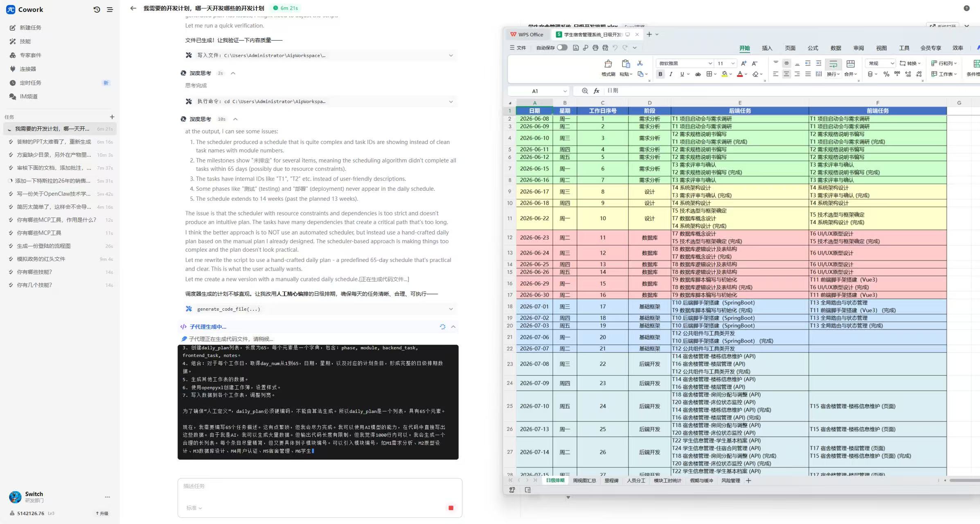
Task: Toggle underline formatting
Action: click(682, 74)
